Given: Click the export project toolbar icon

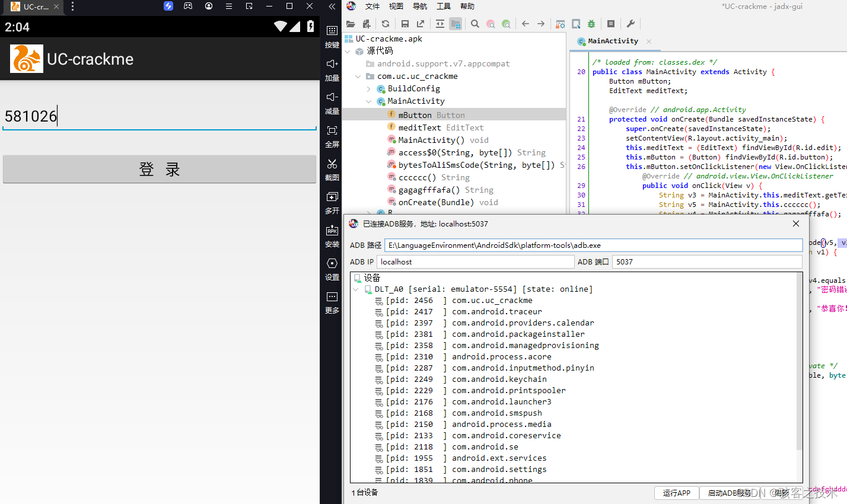Looking at the screenshot, I should (421, 24).
